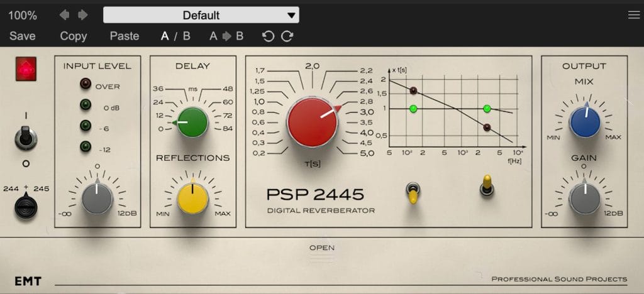Undo the last change
The width and height of the screenshot is (644, 294).
pos(268,36)
